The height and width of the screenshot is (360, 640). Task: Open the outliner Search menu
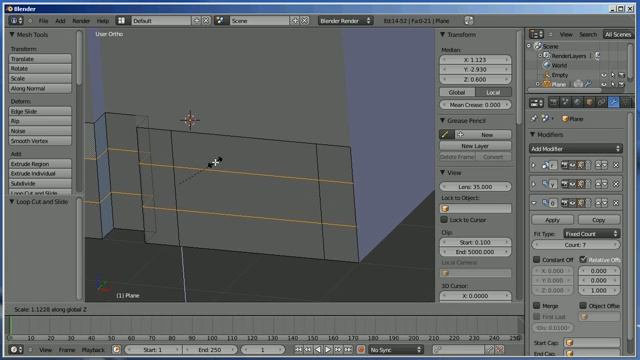(x=588, y=34)
